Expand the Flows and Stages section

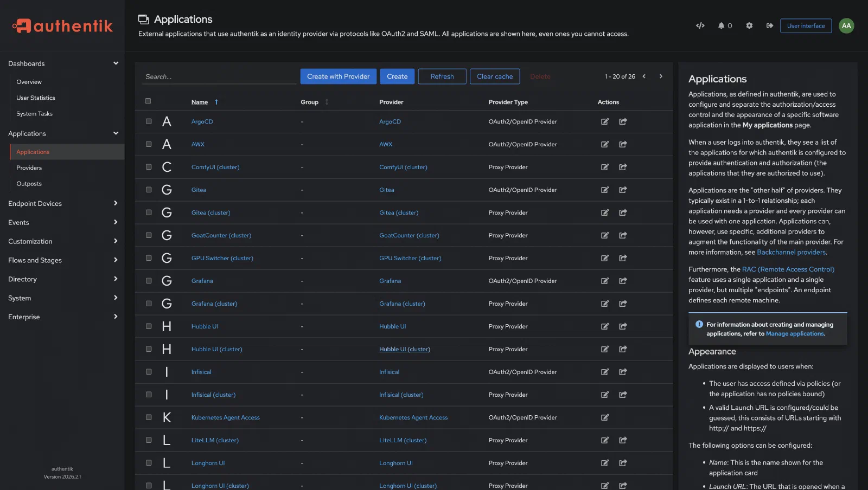pyautogui.click(x=62, y=260)
